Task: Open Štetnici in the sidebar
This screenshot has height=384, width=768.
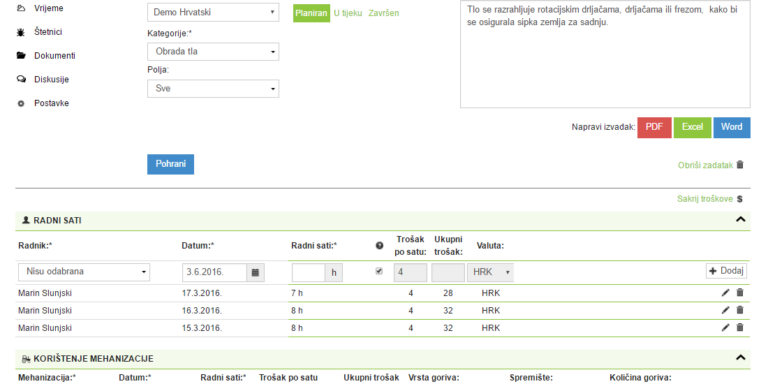Action: [x=48, y=32]
